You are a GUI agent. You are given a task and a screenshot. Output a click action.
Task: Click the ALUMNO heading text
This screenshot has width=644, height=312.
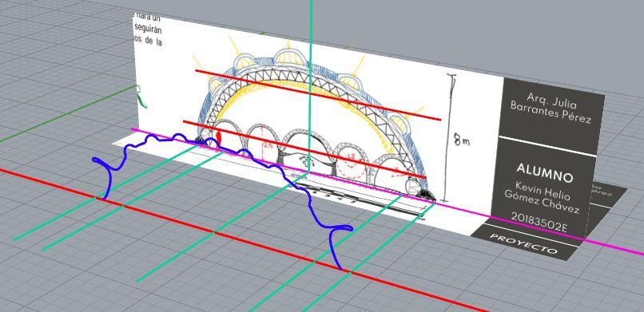544,172
